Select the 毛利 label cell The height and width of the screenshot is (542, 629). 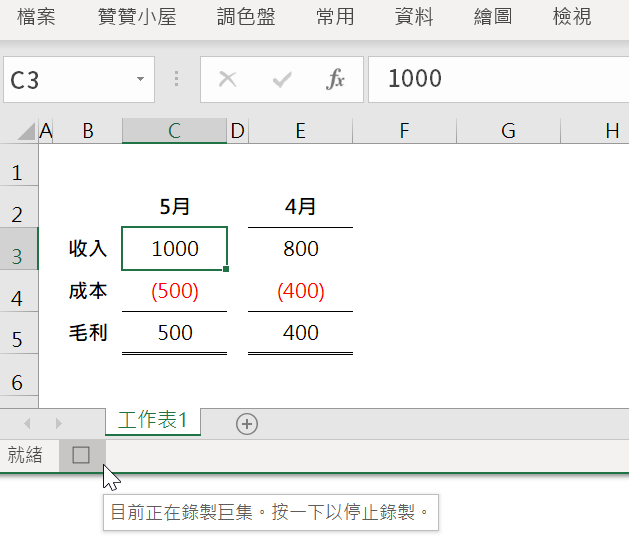tap(88, 333)
